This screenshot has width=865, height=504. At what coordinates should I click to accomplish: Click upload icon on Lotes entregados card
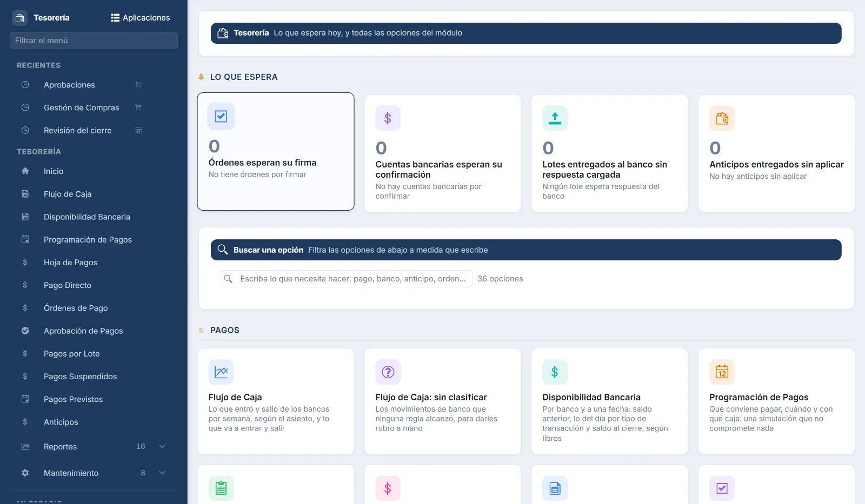click(555, 118)
